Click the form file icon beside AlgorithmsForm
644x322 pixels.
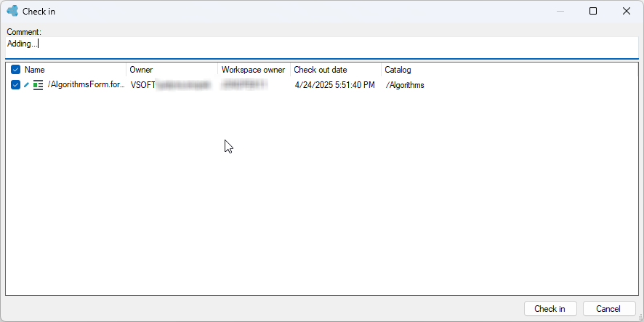(39, 85)
